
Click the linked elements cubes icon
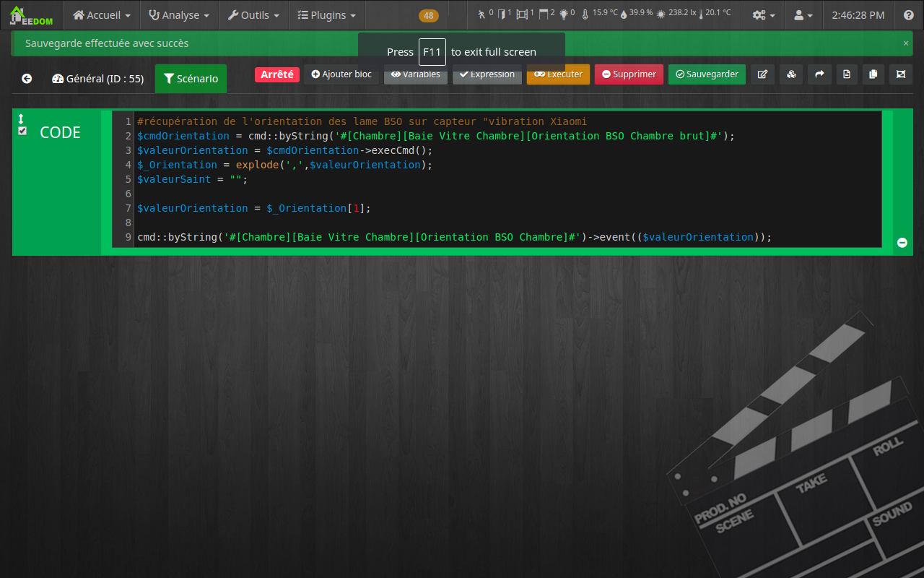point(791,74)
